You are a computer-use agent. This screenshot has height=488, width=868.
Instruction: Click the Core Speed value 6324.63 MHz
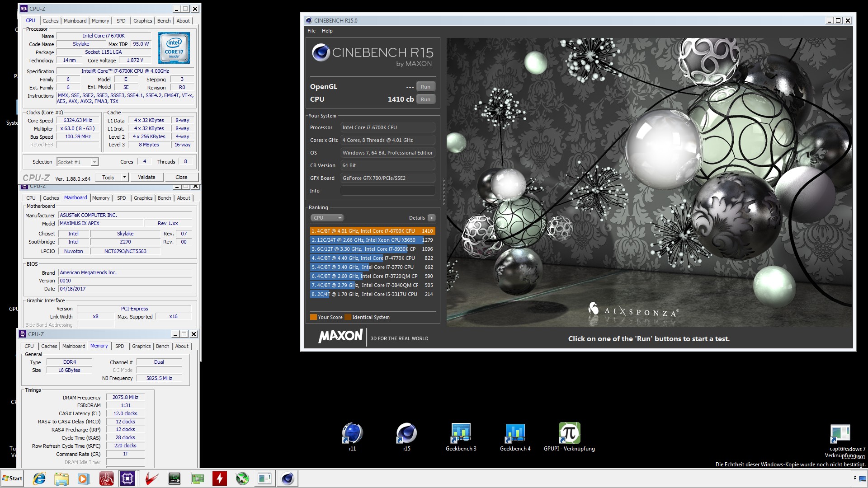click(x=78, y=121)
